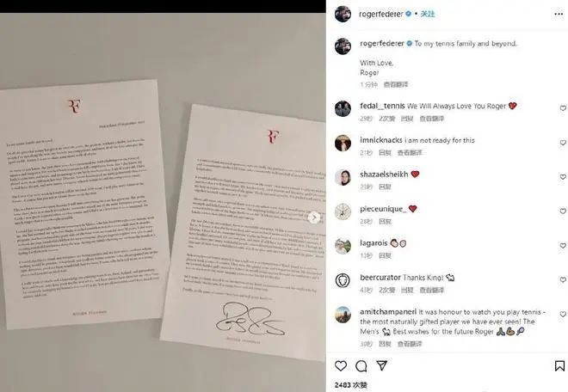Like beercurator comment heart
568x392 pixels.
(x=563, y=279)
